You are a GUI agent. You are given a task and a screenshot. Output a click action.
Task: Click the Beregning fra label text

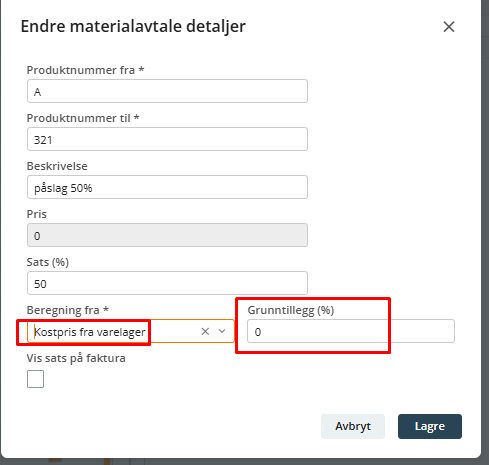tap(68, 310)
